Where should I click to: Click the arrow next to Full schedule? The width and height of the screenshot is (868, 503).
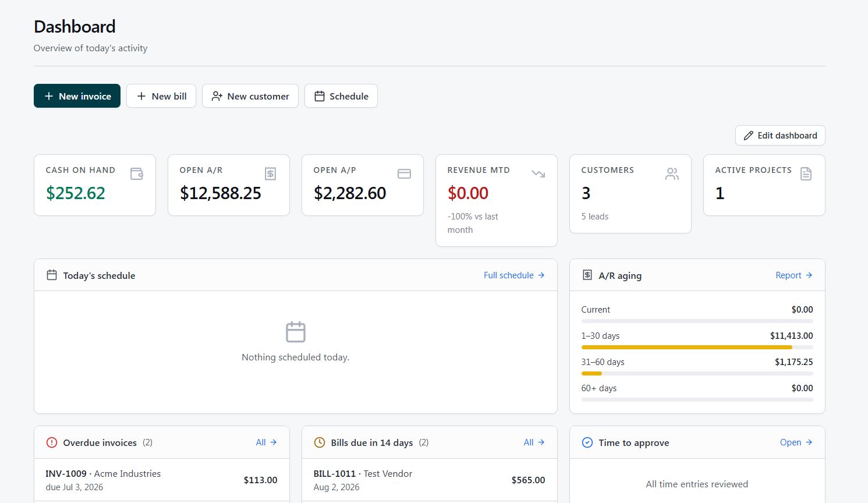pos(541,275)
